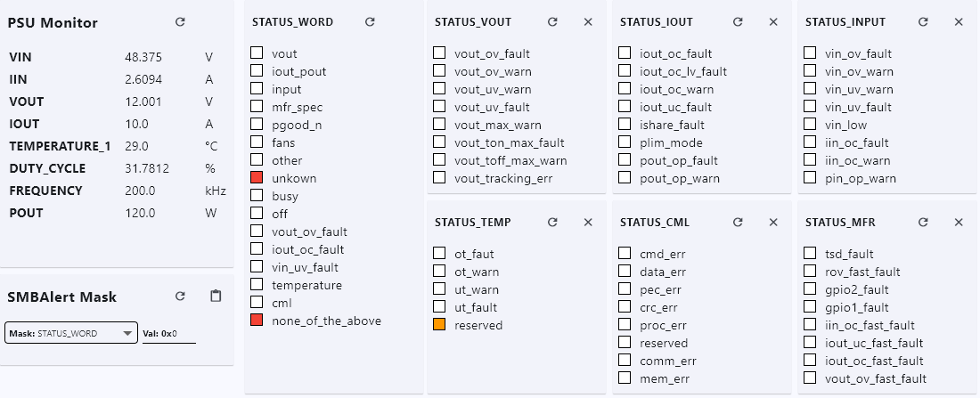Image resolution: width=980 pixels, height=398 pixels.
Task: Toggle the vin_uv_warn checkbox
Action: point(810,89)
